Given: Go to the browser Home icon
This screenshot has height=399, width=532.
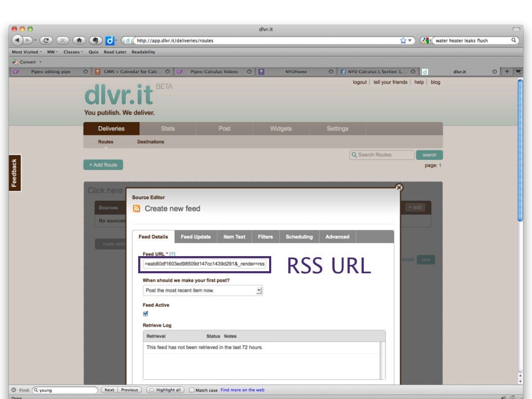Looking at the screenshot, I should [79, 41].
